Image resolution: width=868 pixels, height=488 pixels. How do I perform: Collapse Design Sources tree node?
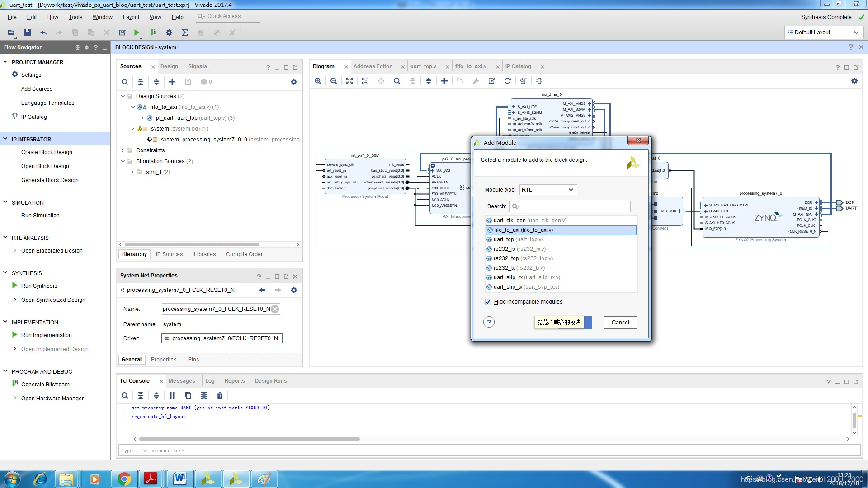click(x=123, y=96)
